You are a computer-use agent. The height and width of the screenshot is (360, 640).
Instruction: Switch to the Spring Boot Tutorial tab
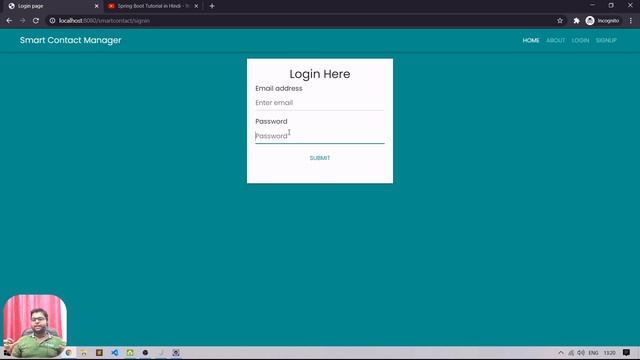[x=153, y=6]
